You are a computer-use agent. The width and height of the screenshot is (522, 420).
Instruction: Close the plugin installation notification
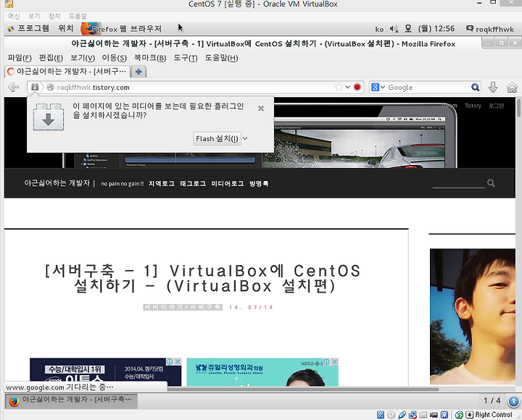(261, 109)
